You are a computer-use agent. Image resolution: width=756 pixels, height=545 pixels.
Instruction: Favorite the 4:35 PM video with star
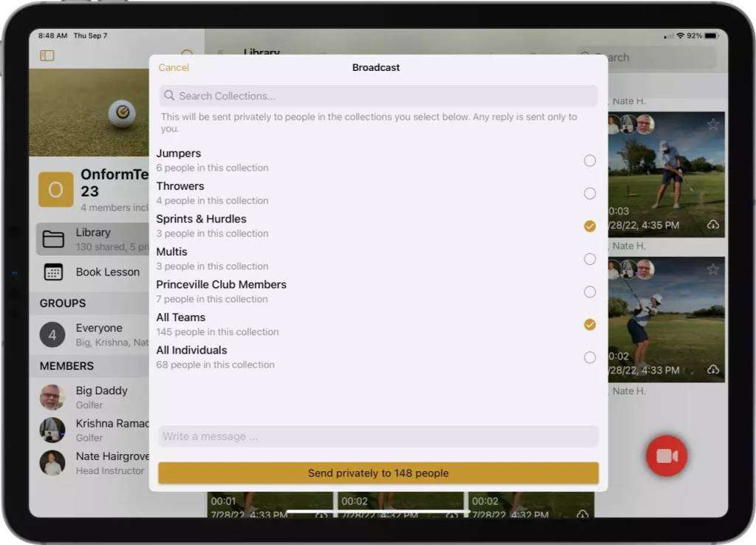click(713, 124)
